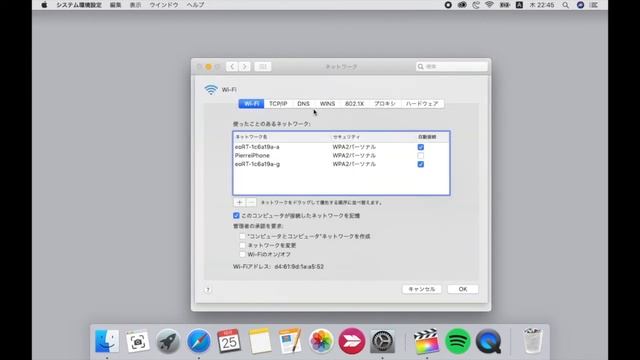This screenshot has height=360, width=640.
Task: Open Pages document app in Dock
Action: point(290,341)
